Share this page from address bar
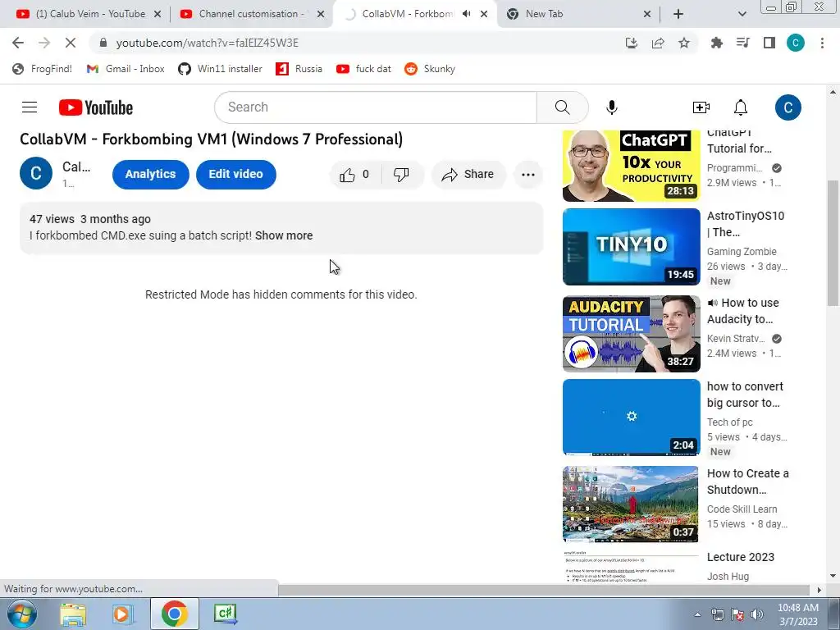The image size is (840, 630). [658, 43]
